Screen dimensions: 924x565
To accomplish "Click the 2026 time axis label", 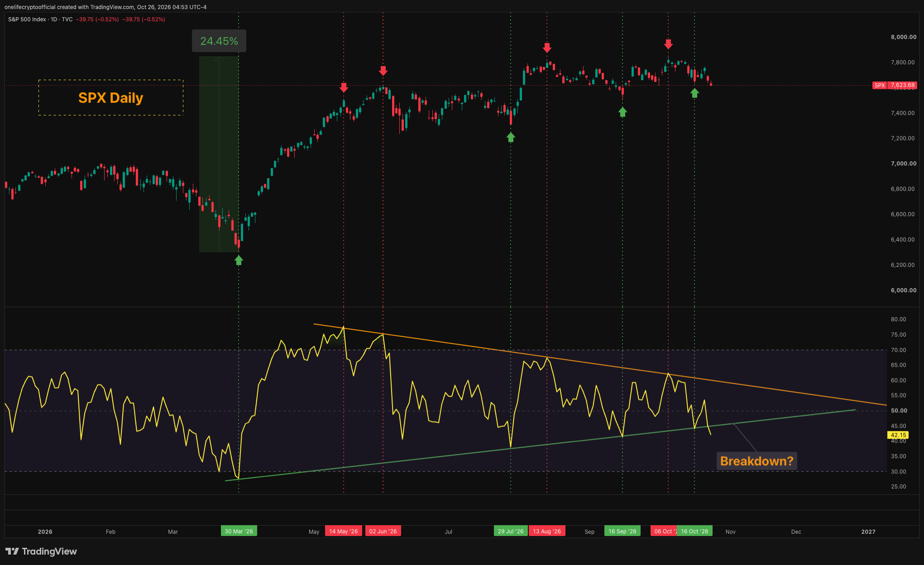I will [45, 532].
